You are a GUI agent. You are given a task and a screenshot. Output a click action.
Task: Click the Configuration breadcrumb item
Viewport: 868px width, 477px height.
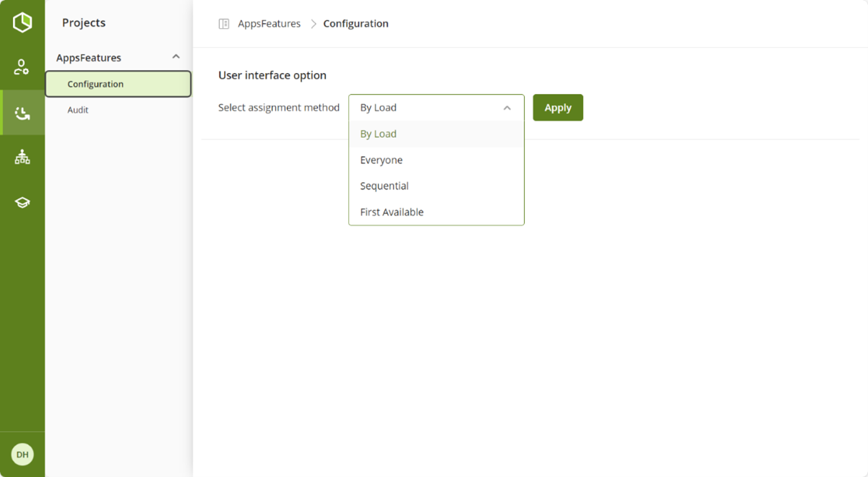[x=356, y=24]
